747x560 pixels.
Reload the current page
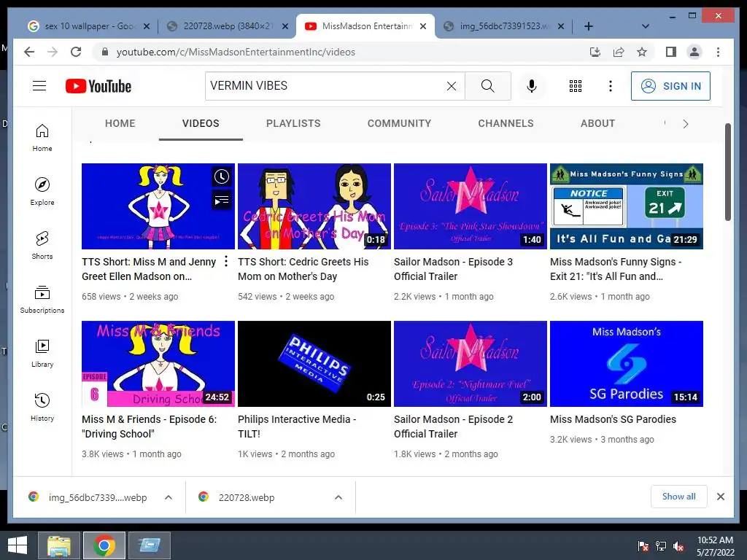tap(76, 52)
